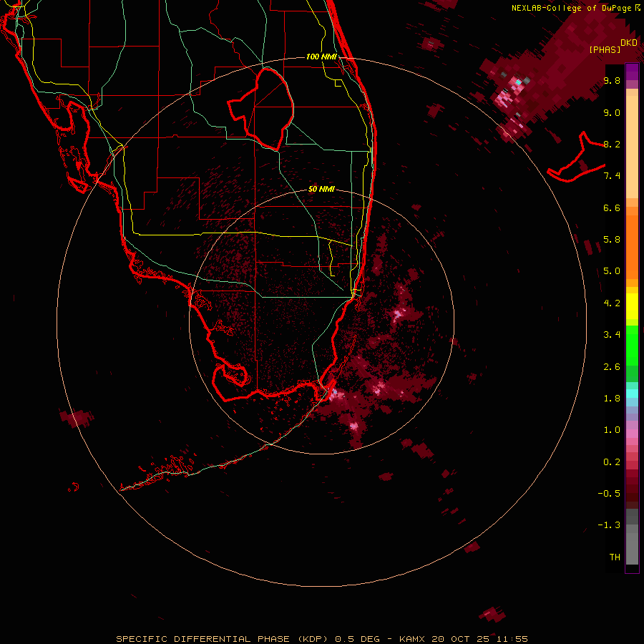Click the cyan-cored echo near the DKD label

(x=519, y=82)
